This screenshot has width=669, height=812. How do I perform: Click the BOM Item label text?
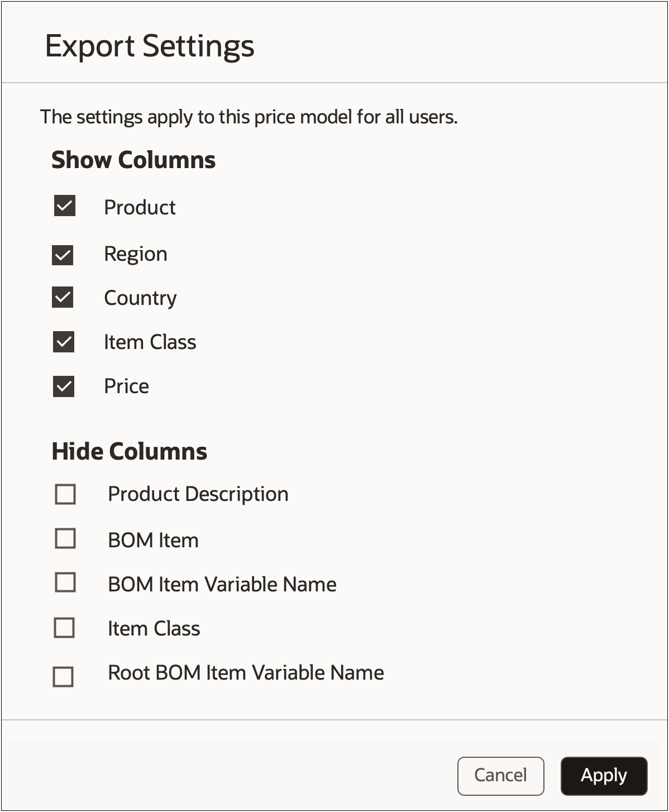click(153, 539)
